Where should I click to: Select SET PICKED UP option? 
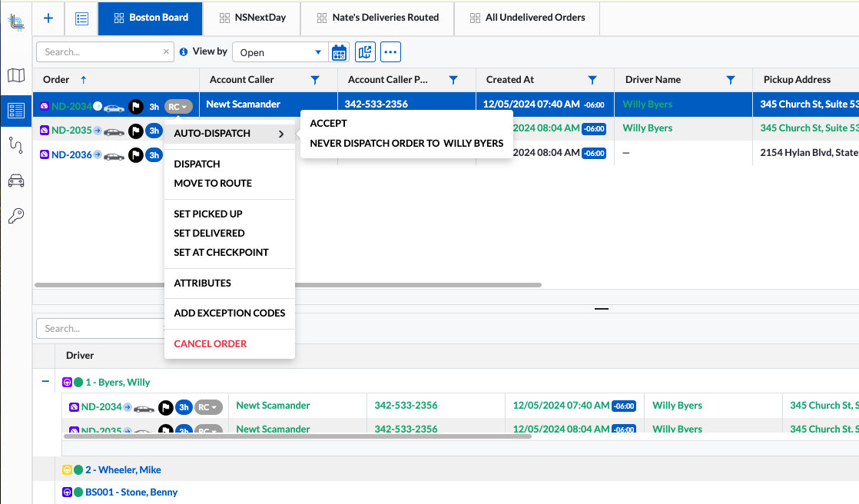tap(207, 214)
